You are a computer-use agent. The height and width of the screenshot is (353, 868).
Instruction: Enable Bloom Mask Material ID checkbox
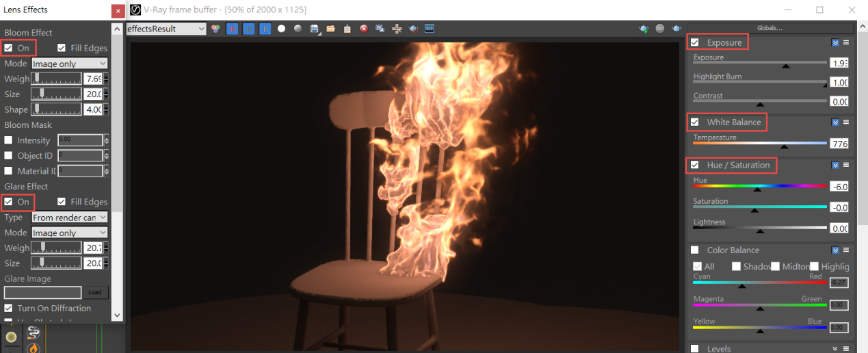(8, 171)
